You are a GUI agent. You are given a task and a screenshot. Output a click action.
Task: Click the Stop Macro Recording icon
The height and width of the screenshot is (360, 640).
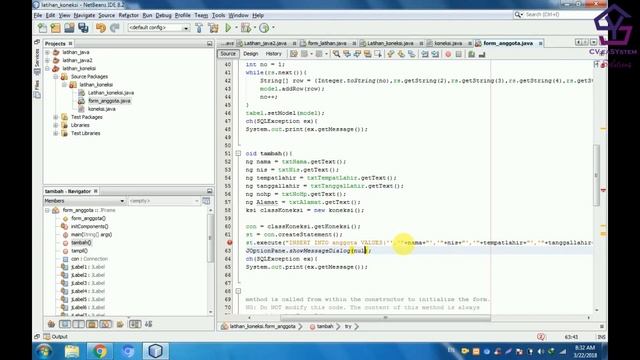458,54
